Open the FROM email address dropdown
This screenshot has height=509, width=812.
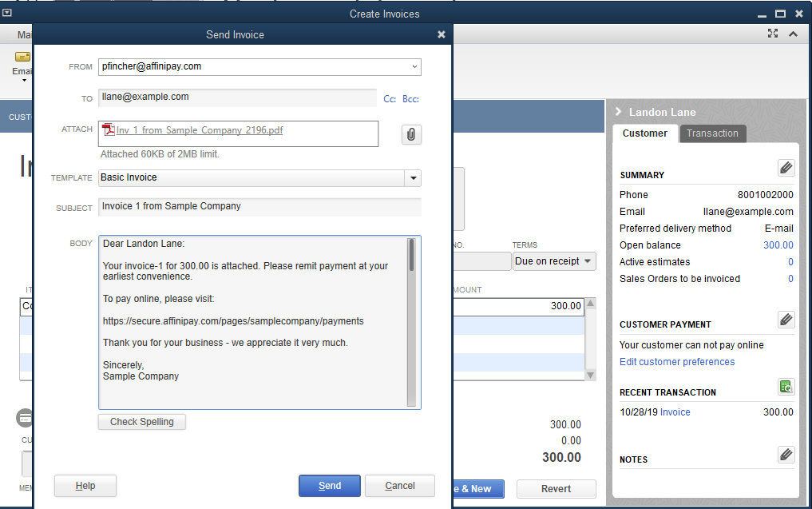414,67
